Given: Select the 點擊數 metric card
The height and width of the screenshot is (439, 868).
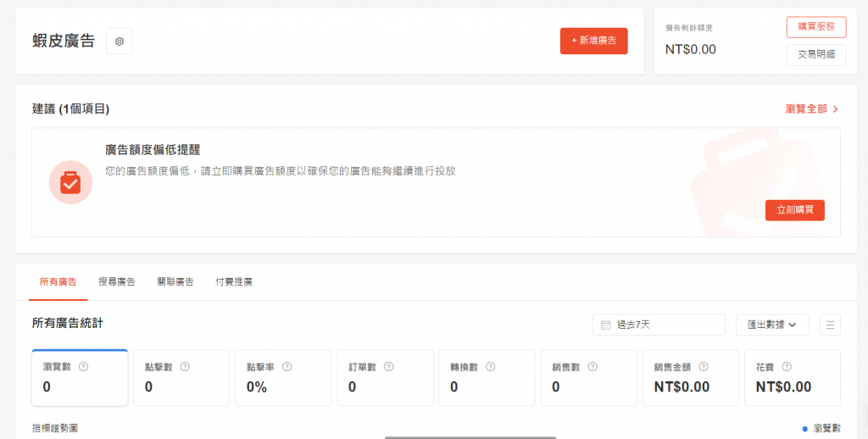Looking at the screenshot, I should [x=181, y=377].
